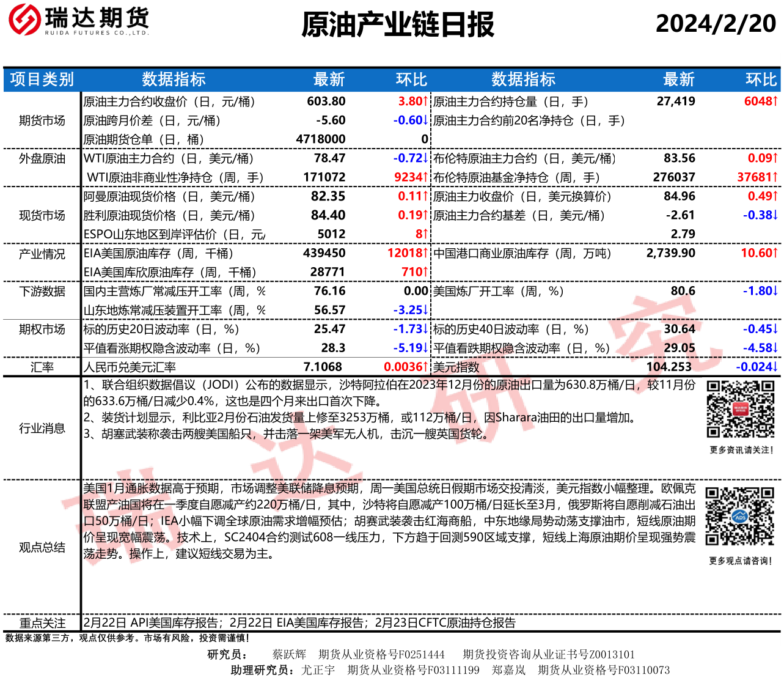Open the 观点总结 section label
Screen dimensions: 784x678
click(x=42, y=547)
